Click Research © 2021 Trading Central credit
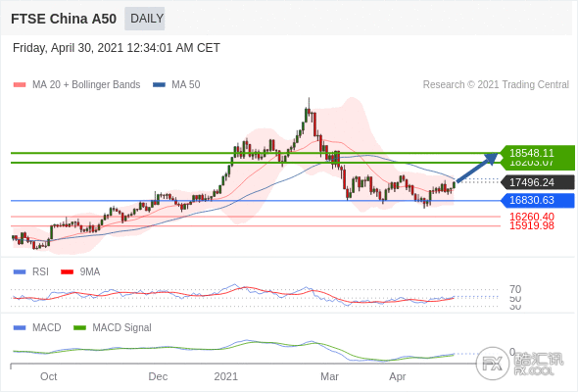This screenshot has height=392, width=578. [496, 85]
